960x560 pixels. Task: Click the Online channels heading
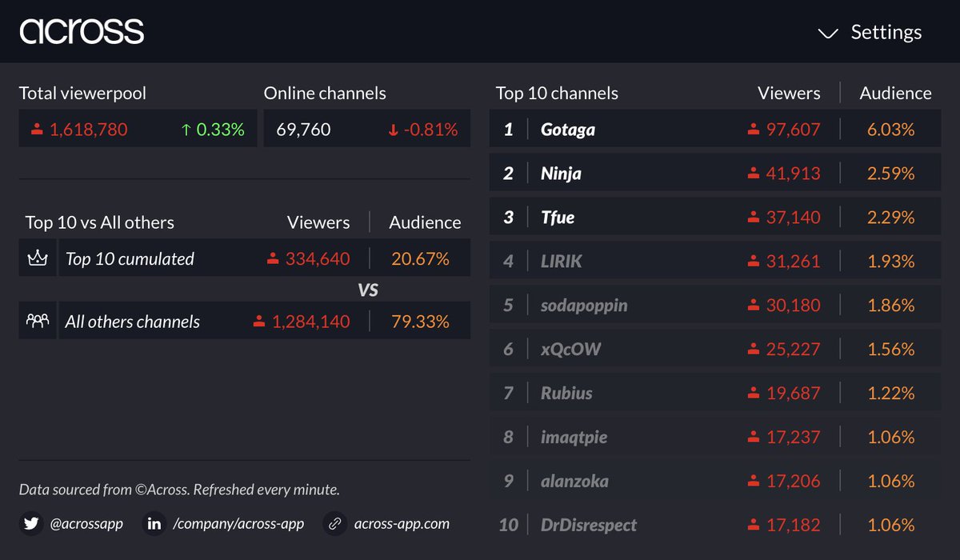pyautogui.click(x=325, y=94)
